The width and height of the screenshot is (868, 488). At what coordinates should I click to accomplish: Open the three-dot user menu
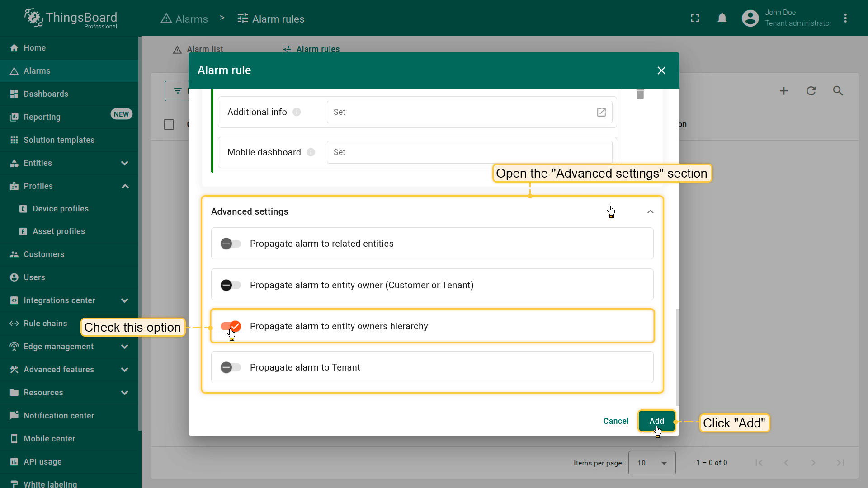pyautogui.click(x=845, y=18)
